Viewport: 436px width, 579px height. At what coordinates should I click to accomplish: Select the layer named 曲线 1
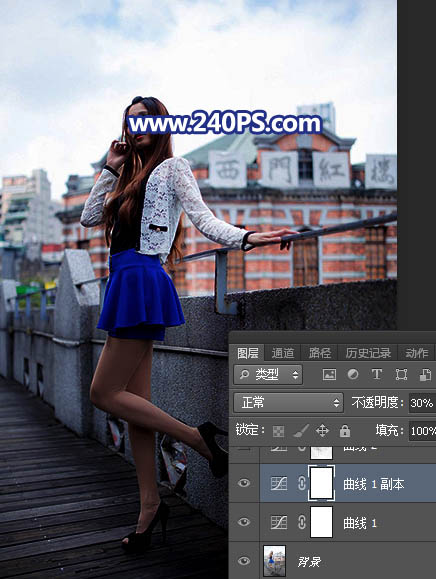[360, 523]
